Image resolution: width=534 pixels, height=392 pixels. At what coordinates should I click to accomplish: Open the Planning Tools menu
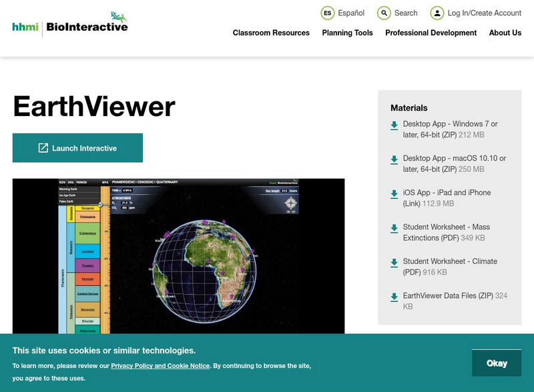347,33
